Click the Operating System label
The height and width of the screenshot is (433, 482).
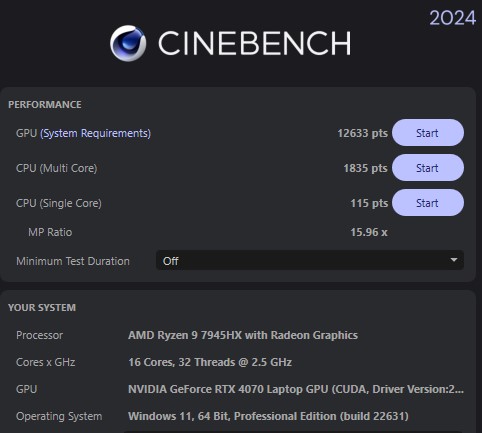point(59,416)
